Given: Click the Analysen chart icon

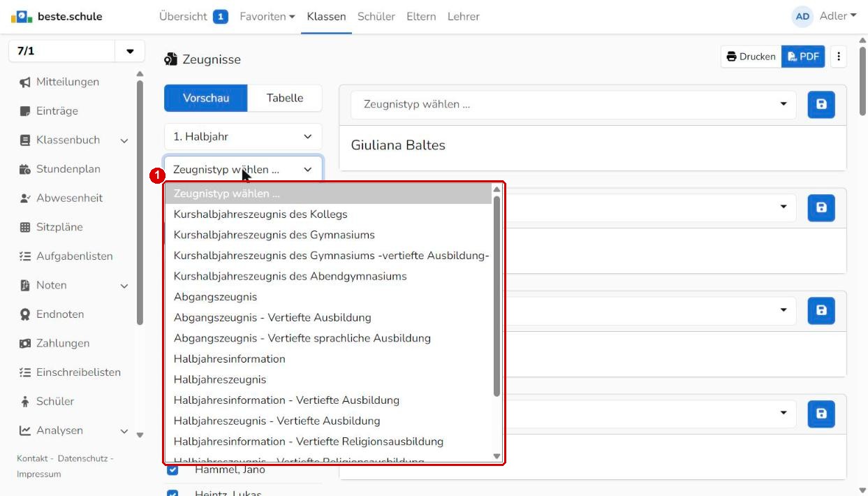Looking at the screenshot, I should coord(25,430).
